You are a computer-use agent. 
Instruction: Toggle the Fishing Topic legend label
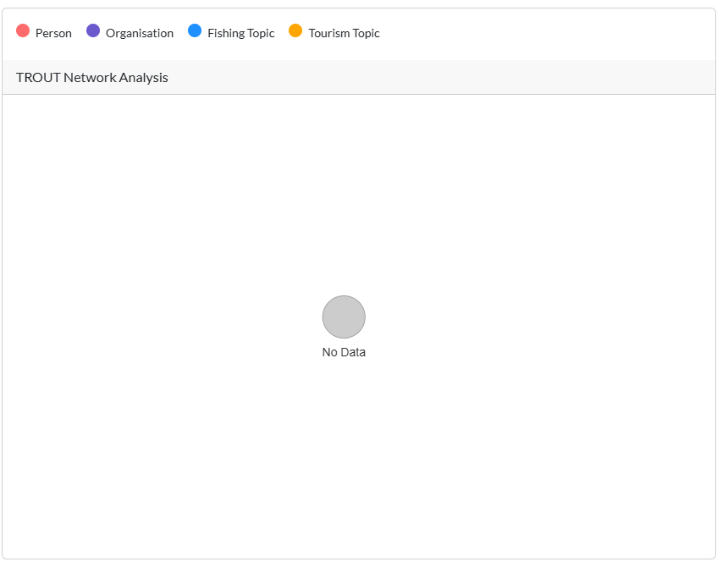point(240,34)
